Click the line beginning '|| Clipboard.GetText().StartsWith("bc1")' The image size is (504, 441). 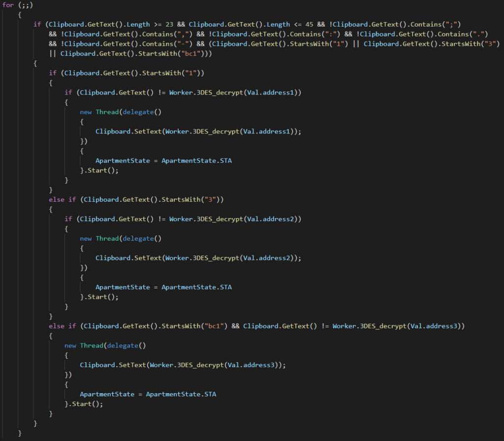pyautogui.click(x=130, y=54)
